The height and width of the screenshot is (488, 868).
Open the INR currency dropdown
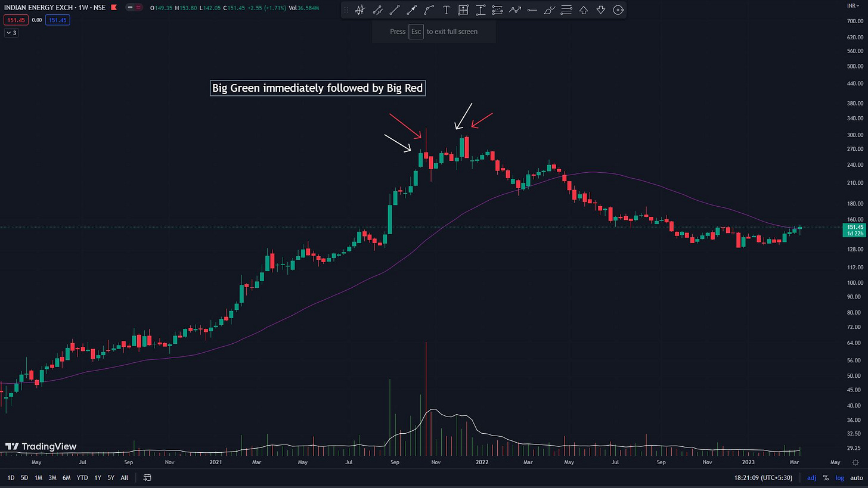pos(853,5)
